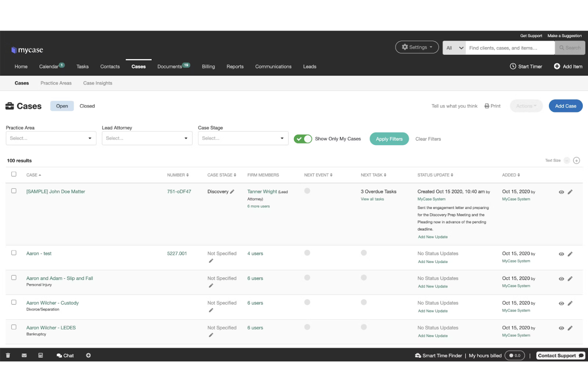The width and height of the screenshot is (588, 392).
Task: Click the calculator icon in bottom toolbar
Action: 40,355
